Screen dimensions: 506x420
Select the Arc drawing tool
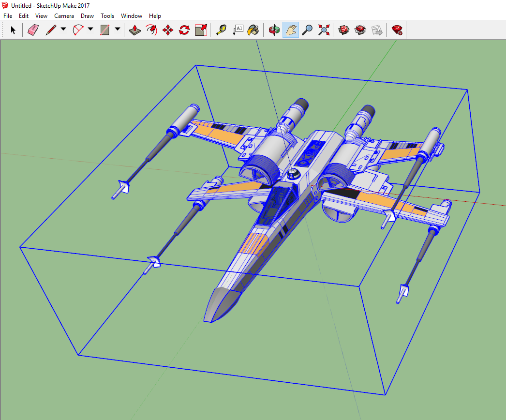(78, 30)
